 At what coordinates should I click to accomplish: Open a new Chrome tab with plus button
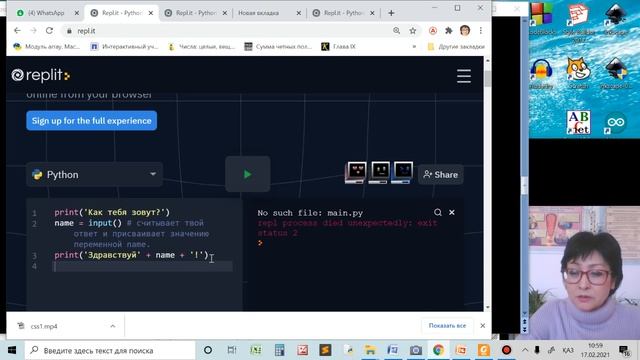(391, 13)
